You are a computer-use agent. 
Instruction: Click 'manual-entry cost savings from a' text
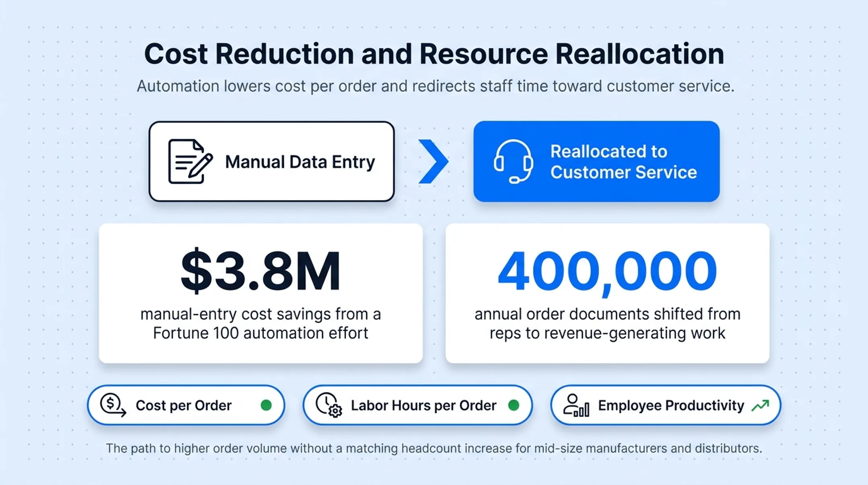(x=260, y=314)
